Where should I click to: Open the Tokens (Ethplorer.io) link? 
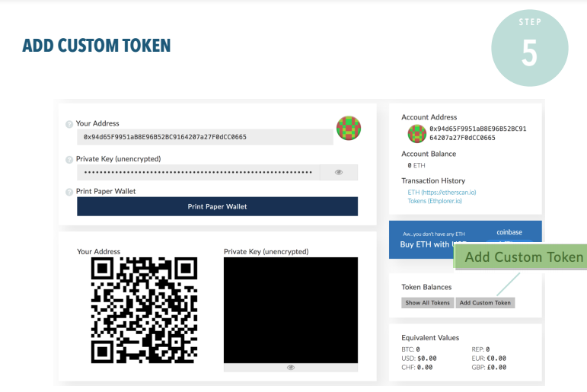click(x=435, y=201)
